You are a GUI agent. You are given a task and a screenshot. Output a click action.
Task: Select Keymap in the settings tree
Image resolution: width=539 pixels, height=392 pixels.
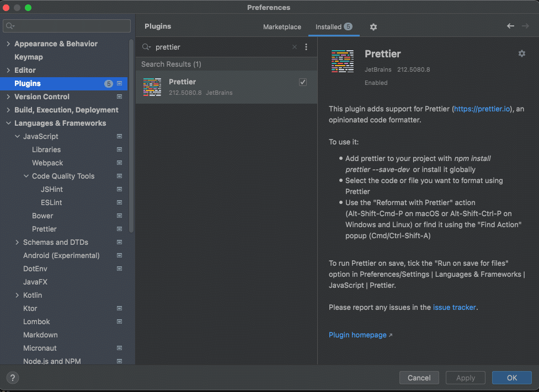[x=29, y=57]
